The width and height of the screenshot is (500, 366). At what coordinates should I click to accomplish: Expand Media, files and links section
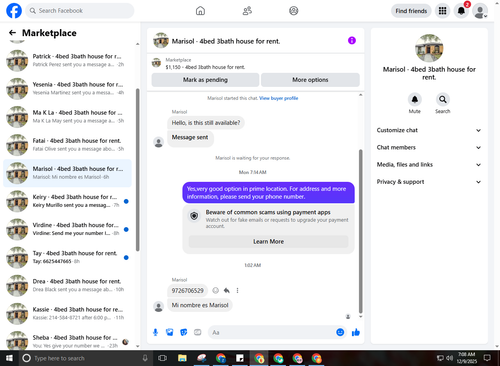coord(429,165)
